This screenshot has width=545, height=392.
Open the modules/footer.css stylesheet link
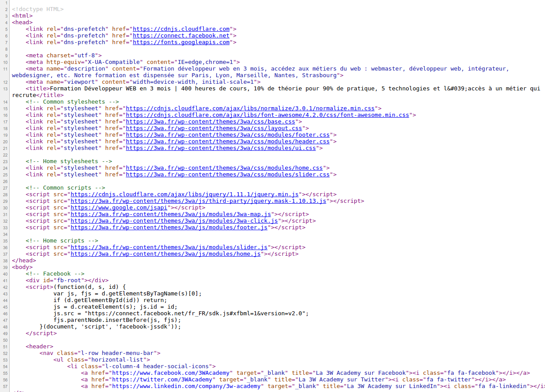pos(228,134)
